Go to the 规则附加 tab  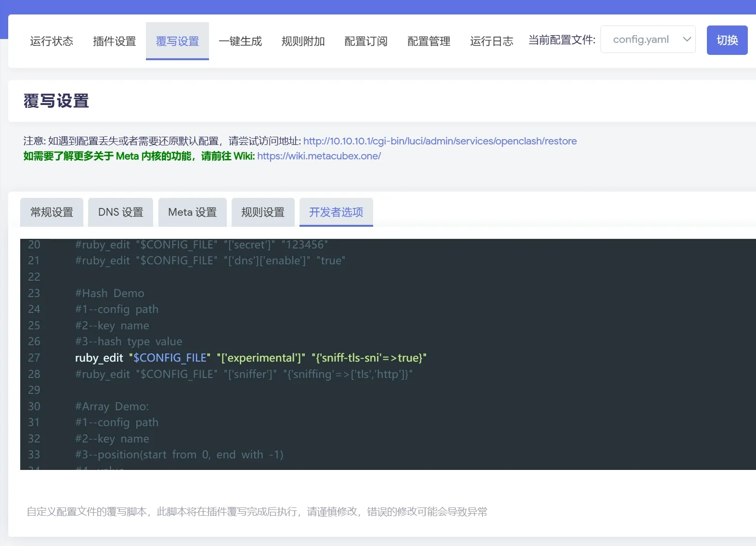[303, 41]
